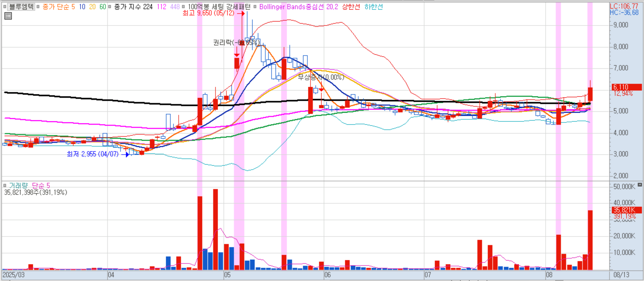Click the 2025/03 date axis label
Image resolution: width=644 pixels, height=281 pixels.
tap(13, 275)
